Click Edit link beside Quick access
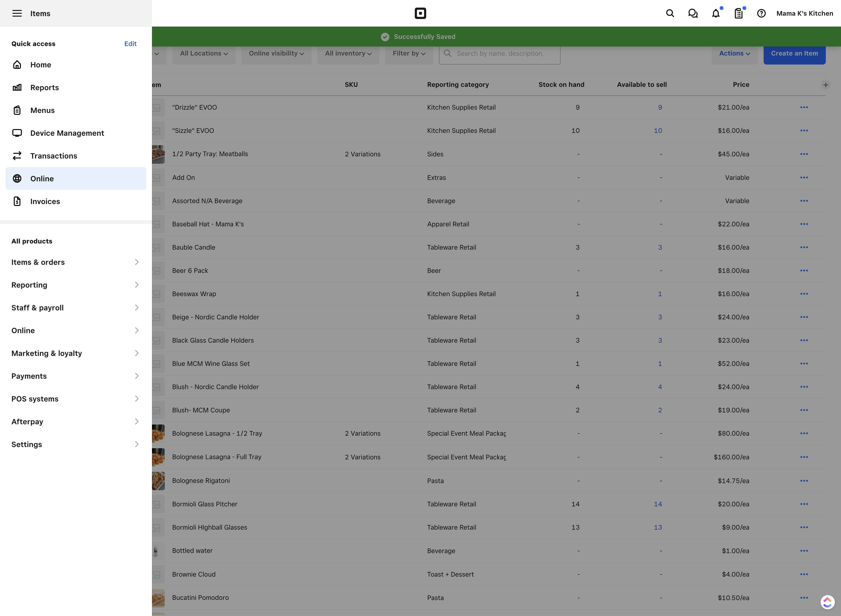 130,44
